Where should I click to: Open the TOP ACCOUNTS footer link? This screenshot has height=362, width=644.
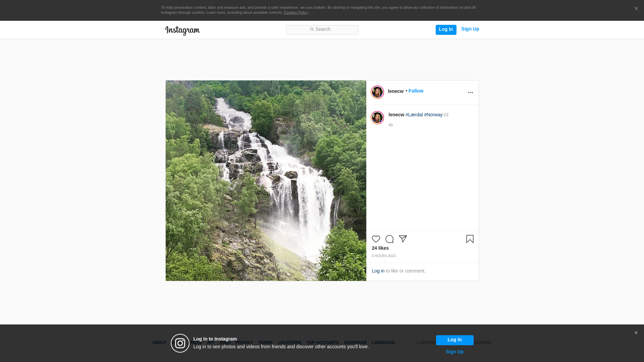point(323,343)
